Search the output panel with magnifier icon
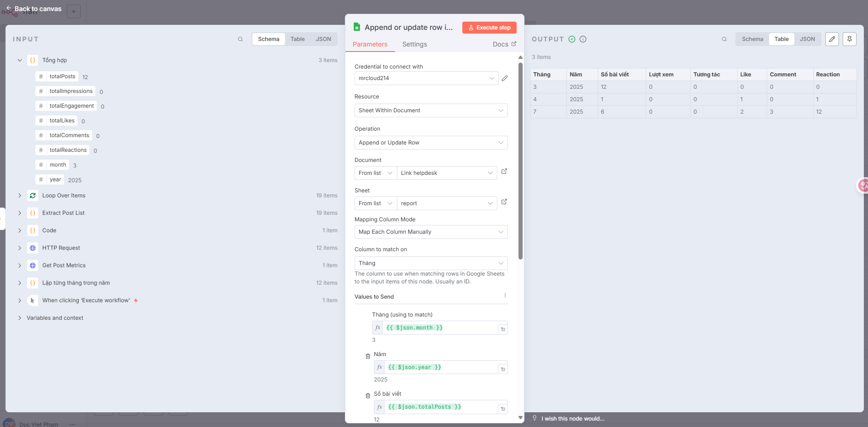868x427 pixels. click(724, 39)
